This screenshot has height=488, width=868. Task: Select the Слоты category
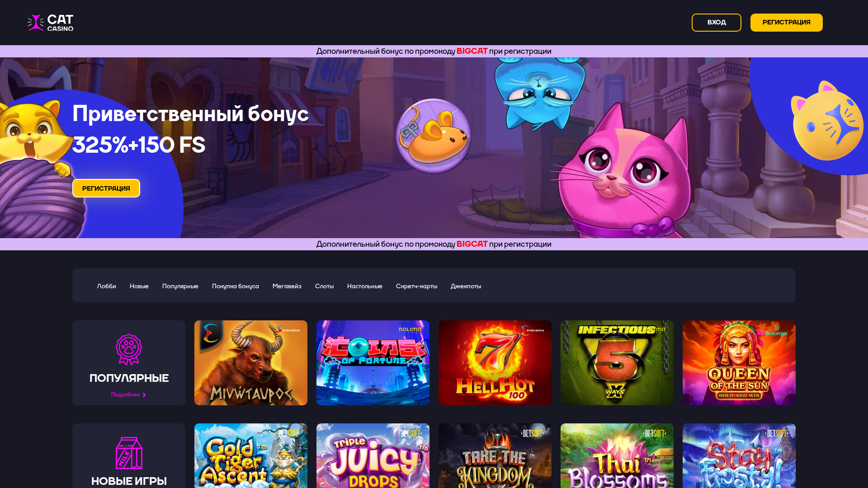pyautogui.click(x=325, y=286)
